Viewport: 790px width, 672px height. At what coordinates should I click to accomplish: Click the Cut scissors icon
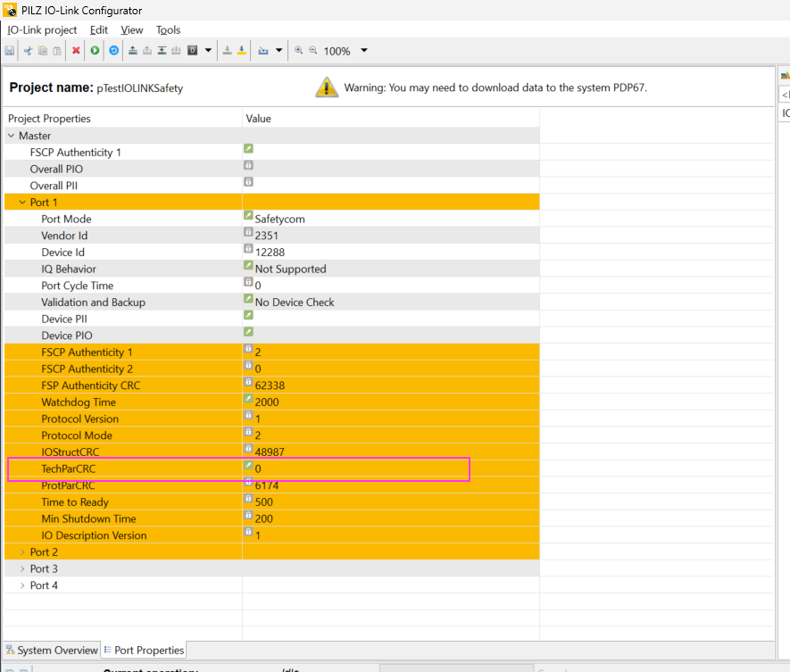click(x=29, y=51)
